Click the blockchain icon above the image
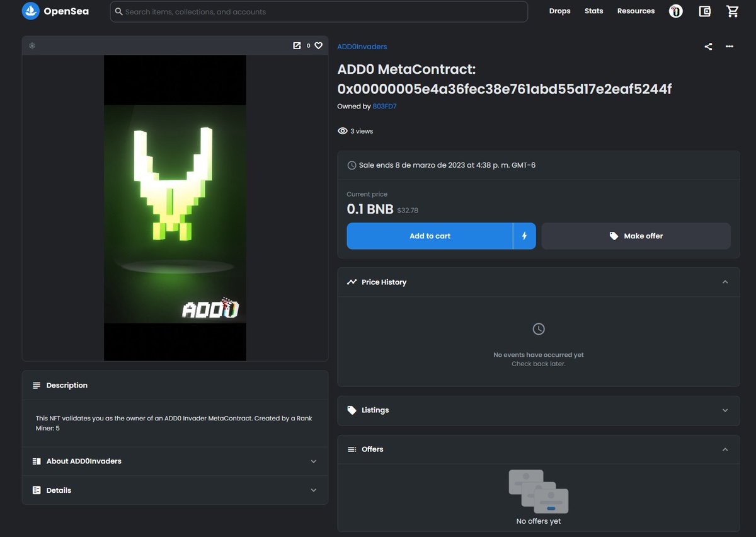This screenshot has height=537, width=756. (32, 45)
